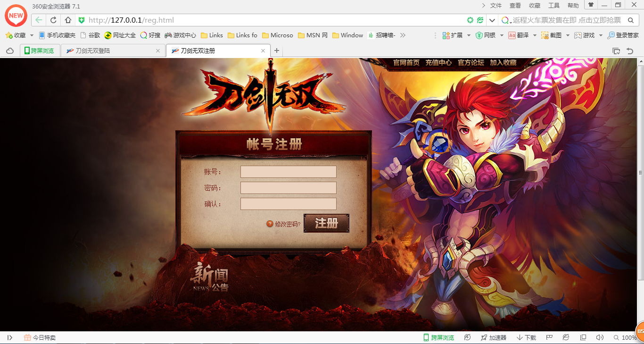
Task: Open the 查看 menu
Action: click(515, 6)
